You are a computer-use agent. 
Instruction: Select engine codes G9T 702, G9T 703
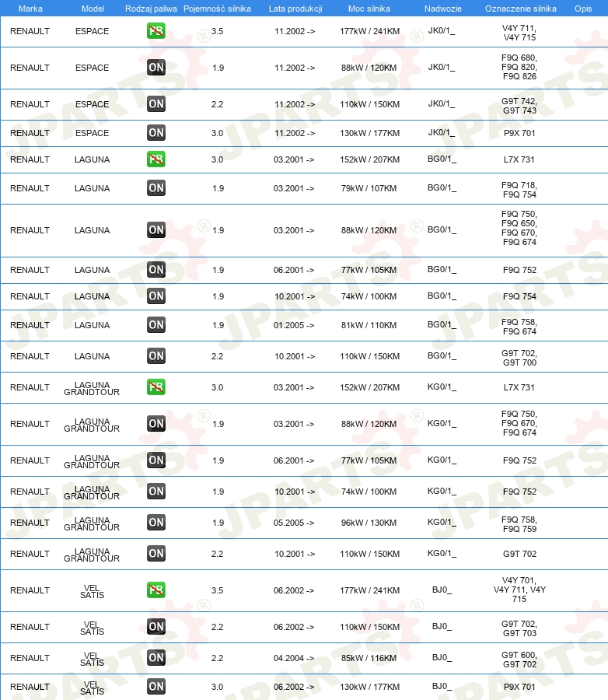pyautogui.click(x=519, y=628)
